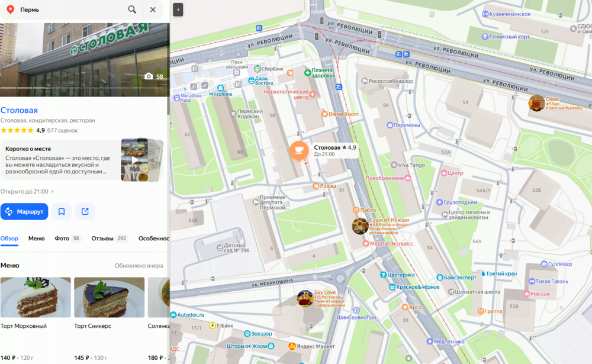
Task: Click the Sky Love restaurant map marker
Action: [x=305, y=298]
